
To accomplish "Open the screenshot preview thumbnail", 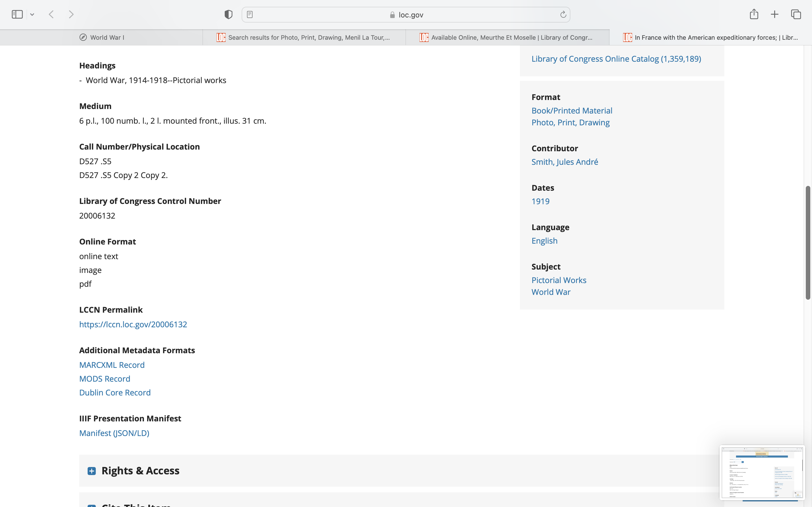I will click(x=762, y=472).
